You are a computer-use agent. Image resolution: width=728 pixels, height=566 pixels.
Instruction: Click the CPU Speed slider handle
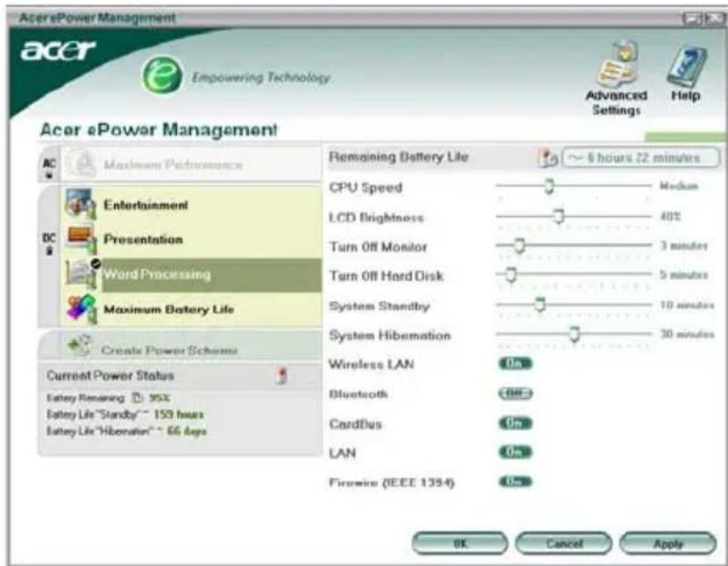tap(549, 186)
